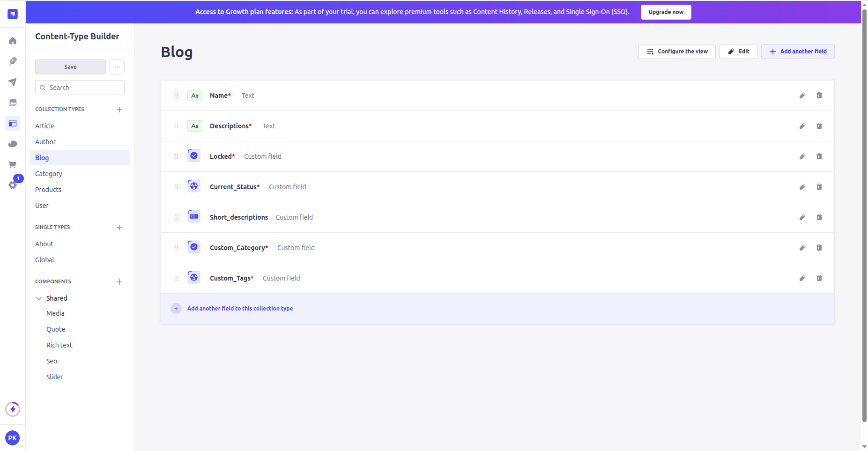Delete the Custom_Tags field via trash icon
This screenshot has height=451, width=868.
click(x=819, y=278)
